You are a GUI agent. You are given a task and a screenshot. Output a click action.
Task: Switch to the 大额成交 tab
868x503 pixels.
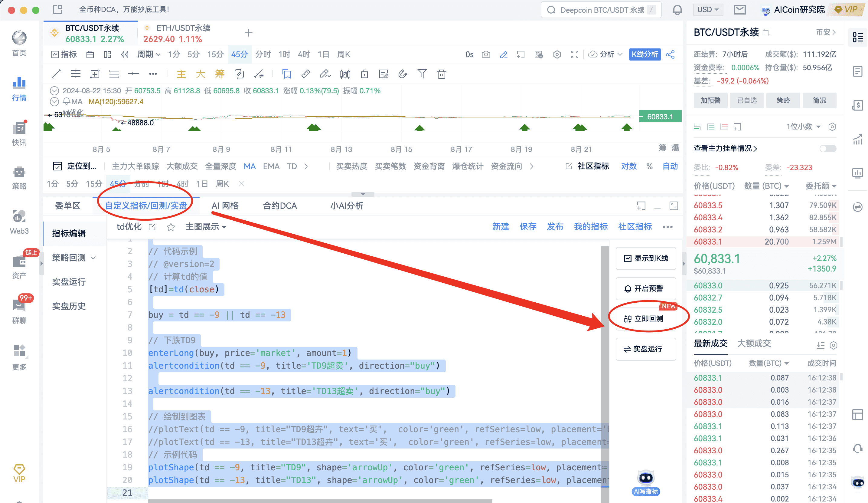click(754, 344)
